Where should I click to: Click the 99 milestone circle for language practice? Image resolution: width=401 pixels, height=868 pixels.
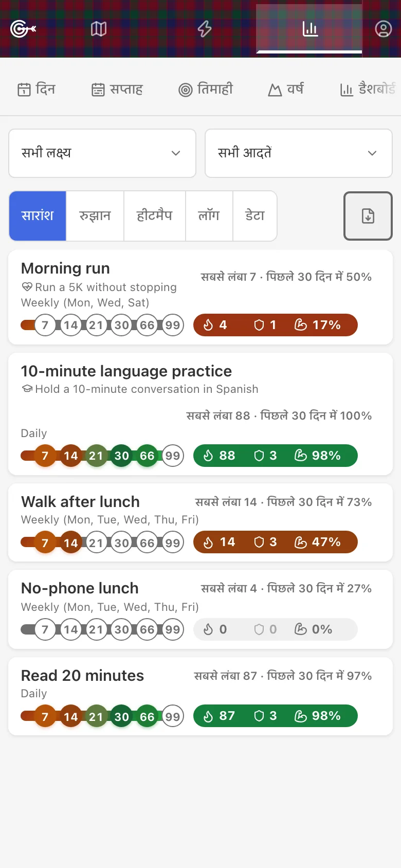point(173,456)
